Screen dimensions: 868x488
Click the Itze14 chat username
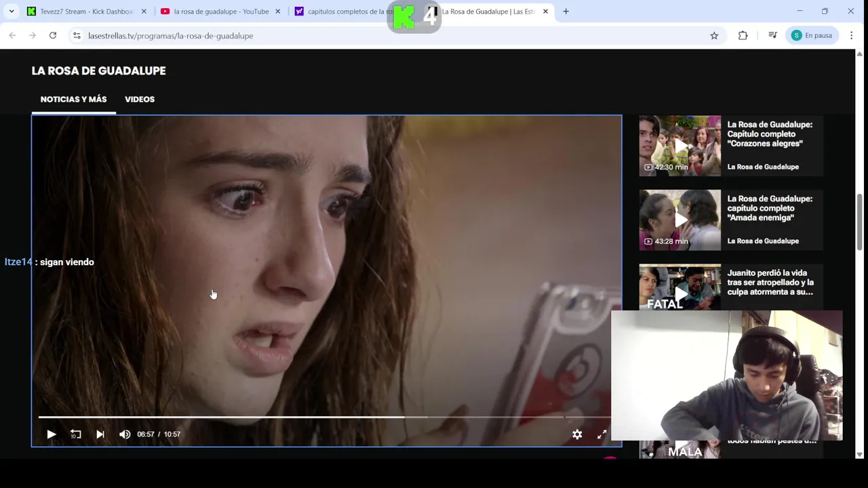tap(18, 262)
